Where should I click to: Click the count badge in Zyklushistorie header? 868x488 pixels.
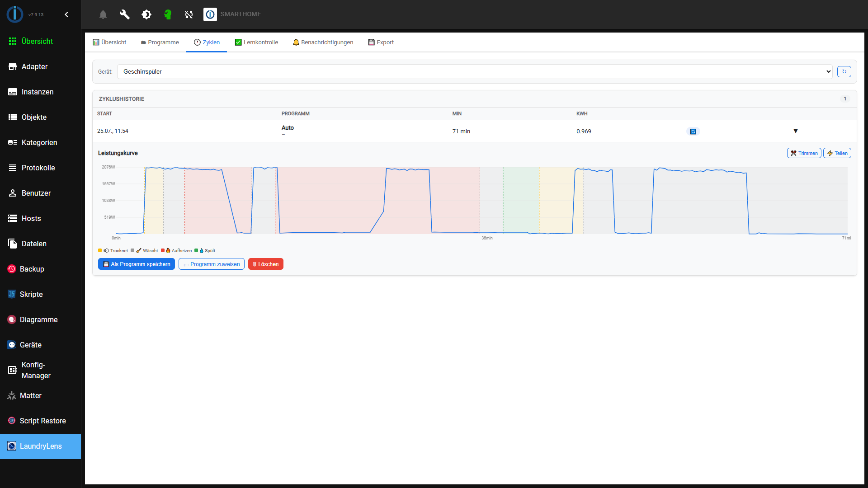845,99
